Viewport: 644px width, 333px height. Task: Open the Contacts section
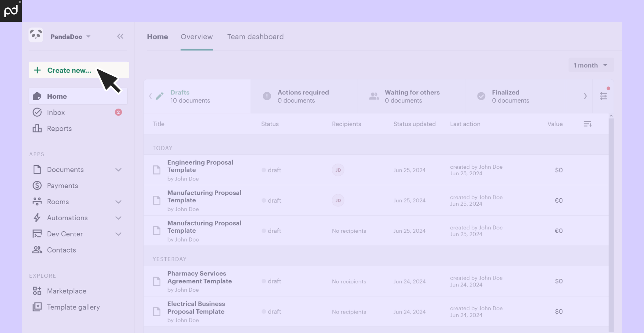[x=61, y=250]
